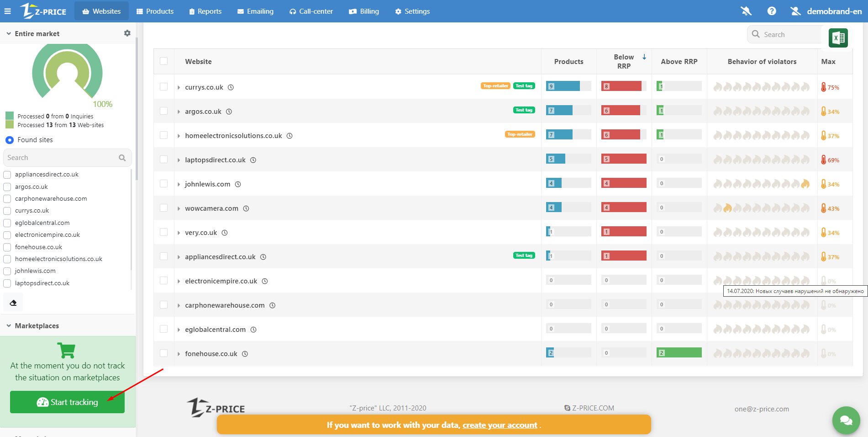Tick the currys.co.uk table row checkbox
Image resolution: width=868 pixels, height=437 pixels.
(164, 86)
